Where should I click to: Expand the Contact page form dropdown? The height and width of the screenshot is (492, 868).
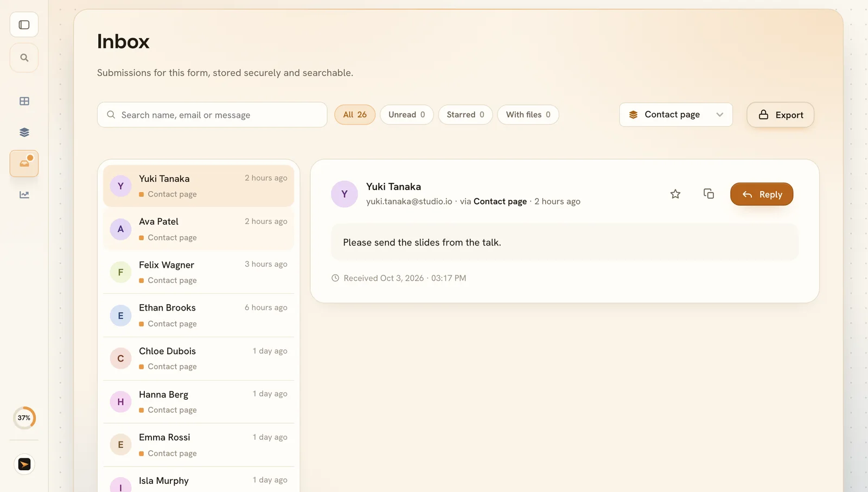[x=676, y=115]
